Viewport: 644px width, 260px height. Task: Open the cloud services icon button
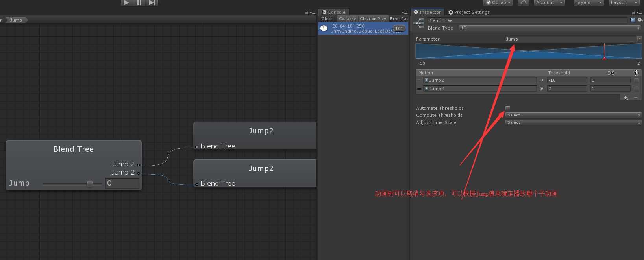(523, 2)
